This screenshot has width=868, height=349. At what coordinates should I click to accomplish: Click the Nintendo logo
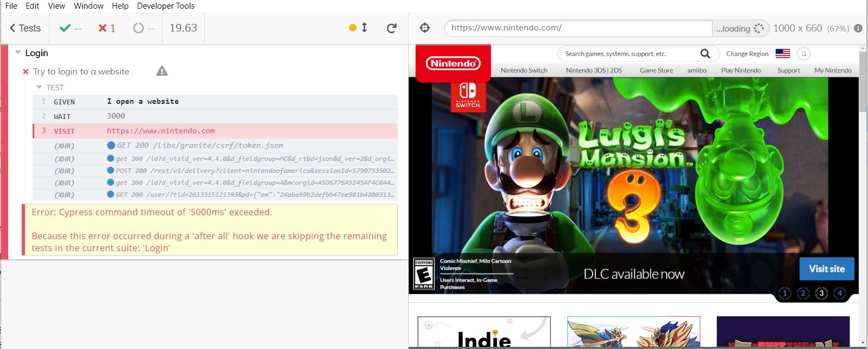tap(453, 63)
